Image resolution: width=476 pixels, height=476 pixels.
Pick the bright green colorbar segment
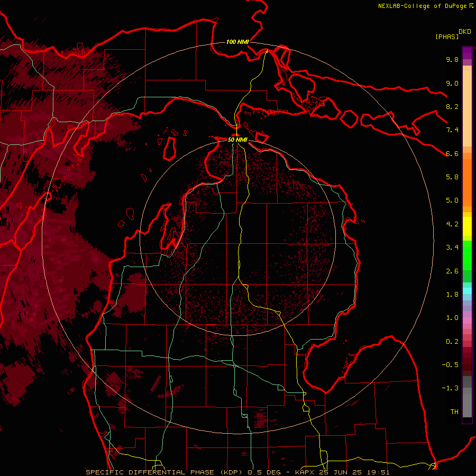coord(467,255)
